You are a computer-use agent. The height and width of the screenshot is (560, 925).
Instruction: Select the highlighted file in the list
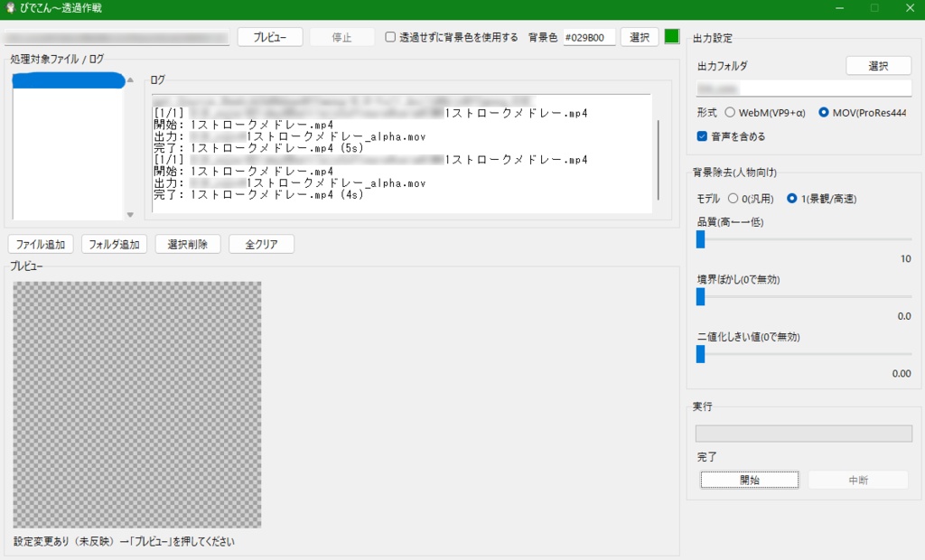69,80
